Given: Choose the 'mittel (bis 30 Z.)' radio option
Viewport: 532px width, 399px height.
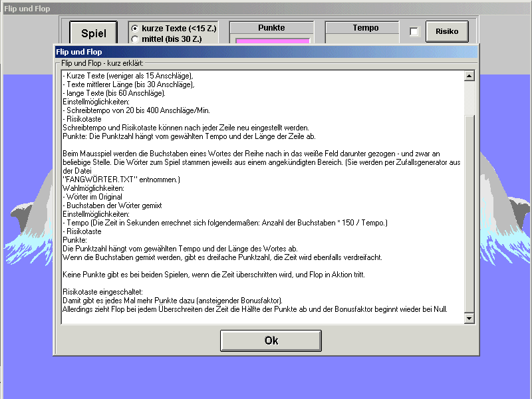Looking at the screenshot, I should 135,39.
